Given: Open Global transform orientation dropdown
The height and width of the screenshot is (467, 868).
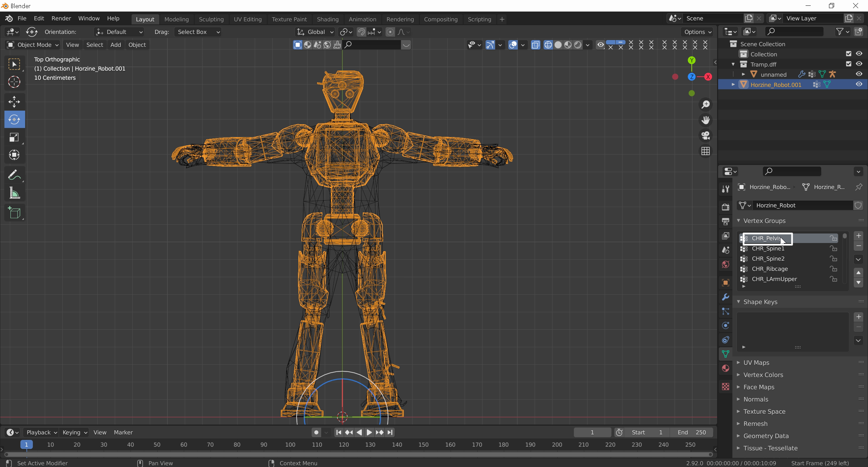Looking at the screenshot, I should tap(315, 32).
